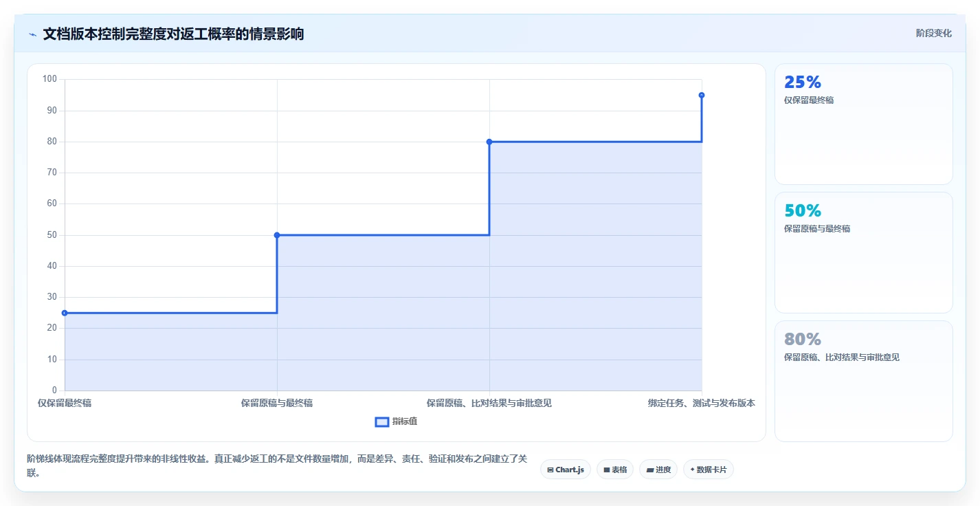The width and height of the screenshot is (980, 506).
Task: Click the description paragraph starting 阶梯线体现
Action: (277, 465)
